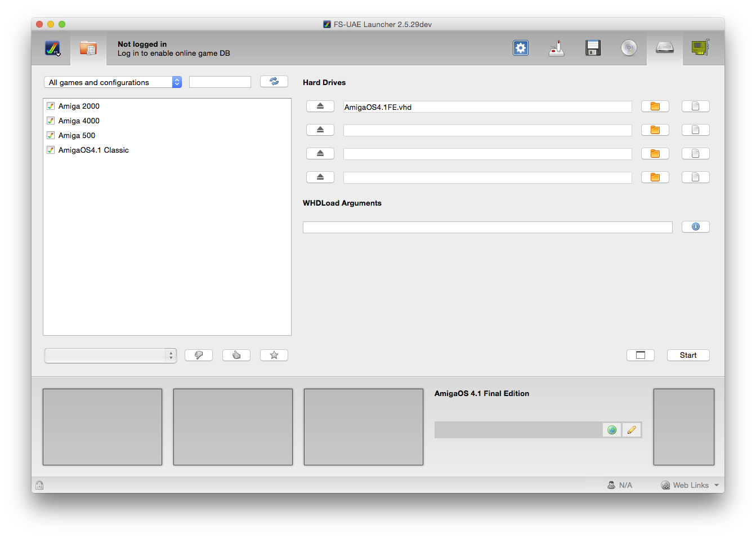Image resolution: width=756 pixels, height=538 pixels.
Task: Select the Amiga 4000 configuration
Action: (x=167, y=121)
